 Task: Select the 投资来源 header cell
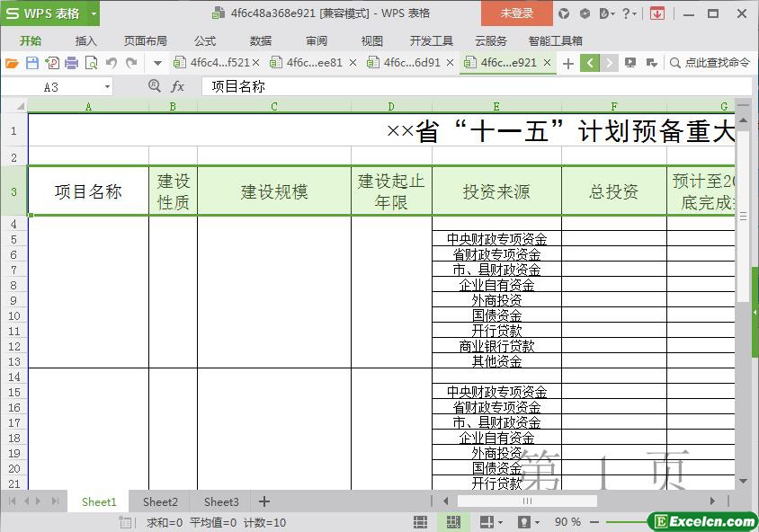pyautogui.click(x=496, y=191)
